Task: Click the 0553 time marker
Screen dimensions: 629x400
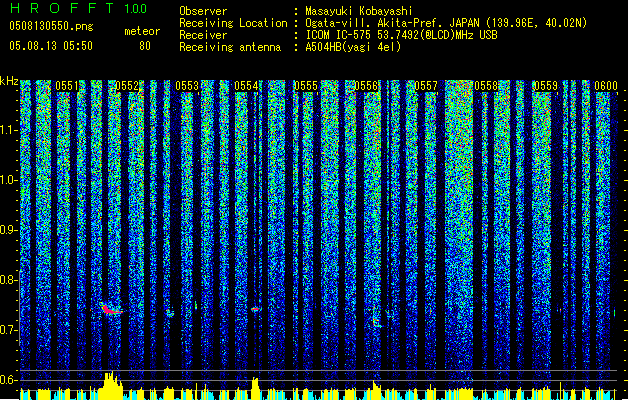Action: tap(187, 86)
